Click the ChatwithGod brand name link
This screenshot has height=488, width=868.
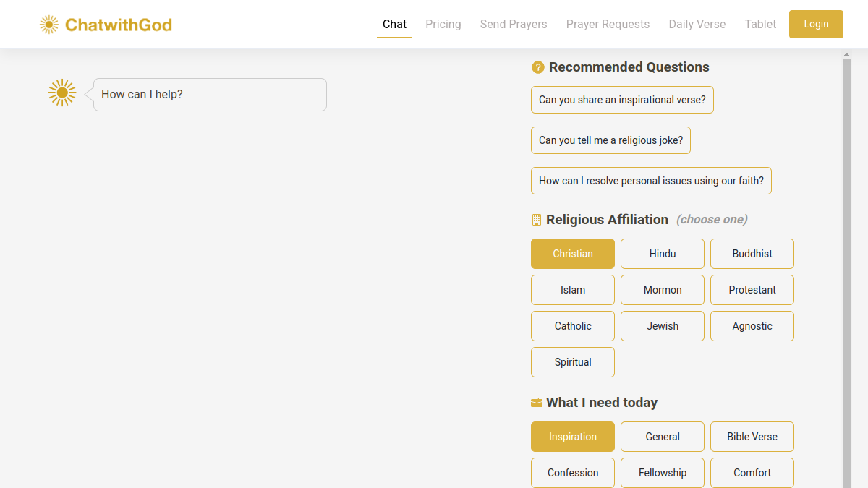(119, 25)
